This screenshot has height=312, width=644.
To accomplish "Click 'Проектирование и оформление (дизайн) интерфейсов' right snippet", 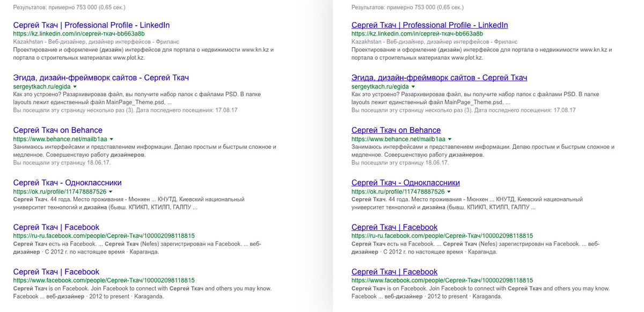I will (482, 53).
